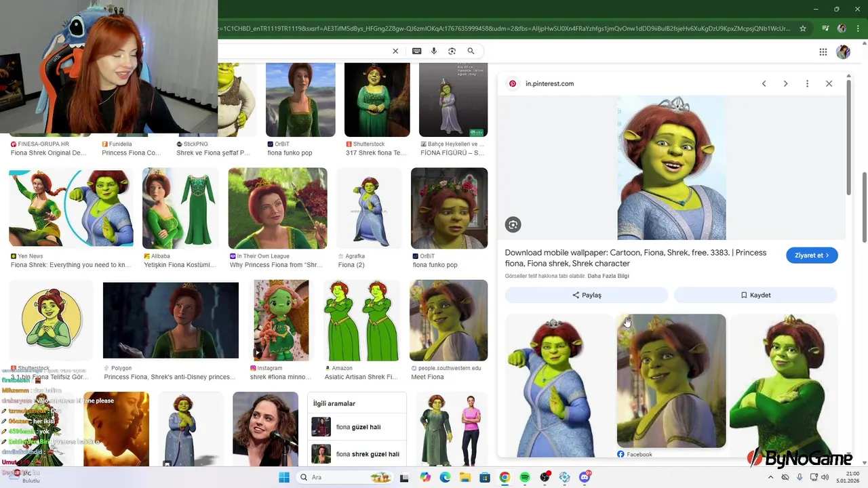Open the Google apps grid
868x488 pixels.
coord(823,52)
